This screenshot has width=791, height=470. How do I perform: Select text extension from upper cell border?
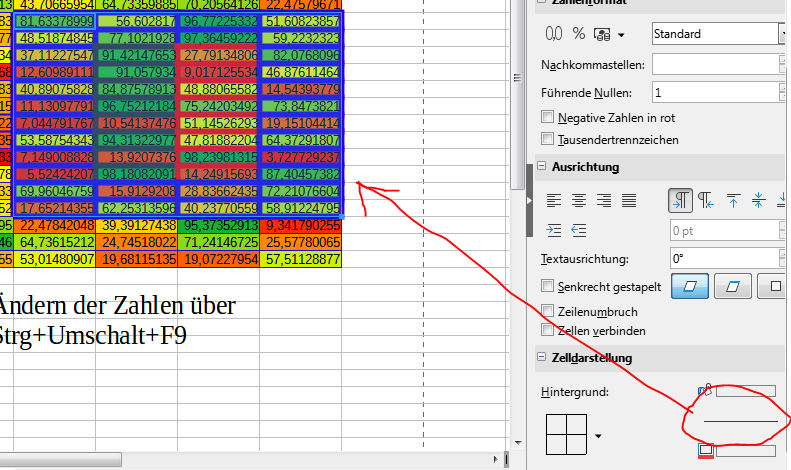click(733, 286)
